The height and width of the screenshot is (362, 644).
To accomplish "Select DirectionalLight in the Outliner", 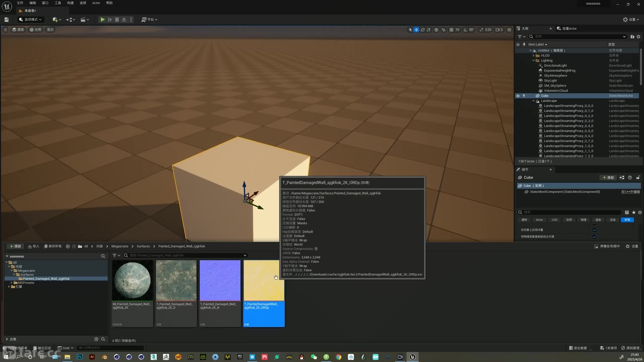I will click(x=555, y=66).
